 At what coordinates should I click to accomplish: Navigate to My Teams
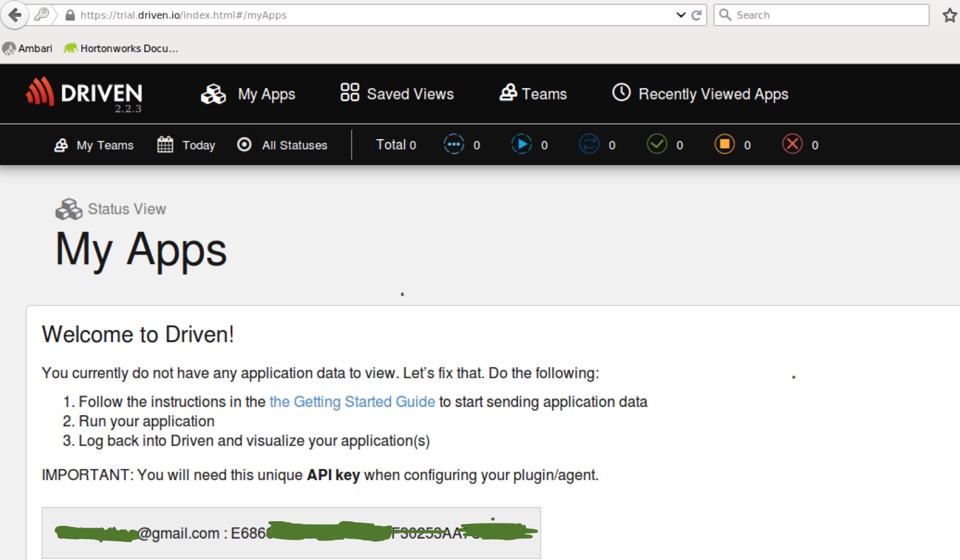[94, 145]
